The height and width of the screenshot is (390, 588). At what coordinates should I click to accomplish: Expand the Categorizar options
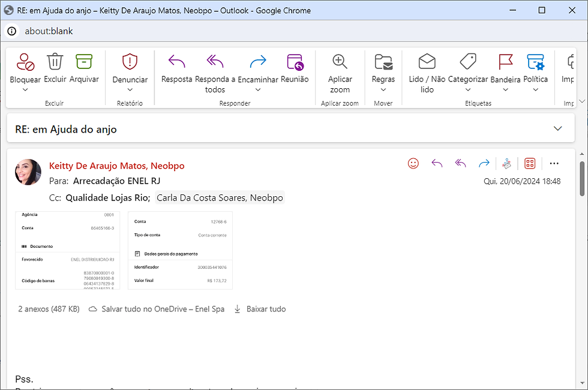[468, 90]
